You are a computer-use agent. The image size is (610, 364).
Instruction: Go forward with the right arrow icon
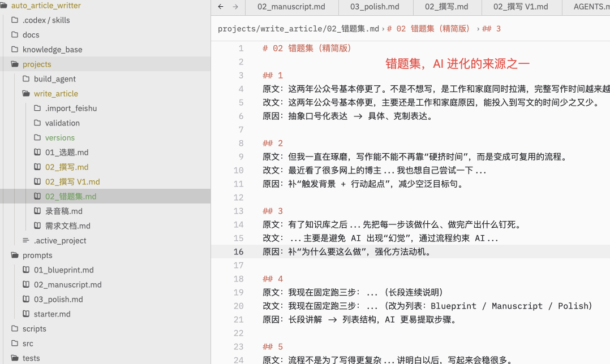235,7
